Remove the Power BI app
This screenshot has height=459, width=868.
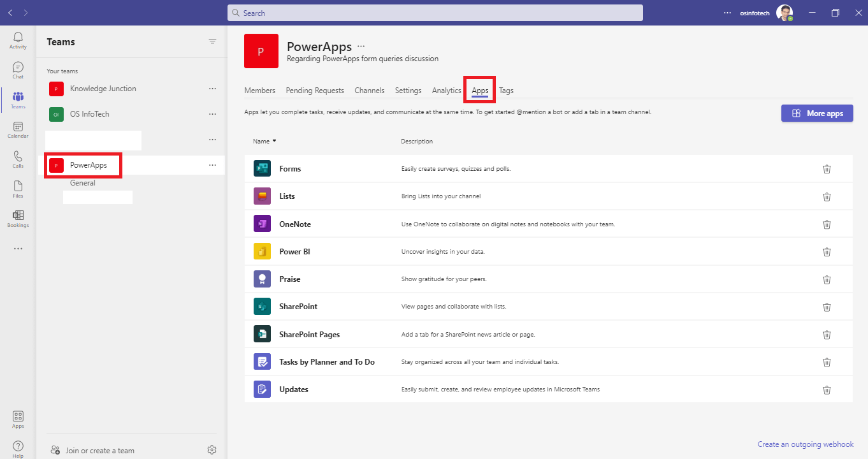tap(827, 252)
